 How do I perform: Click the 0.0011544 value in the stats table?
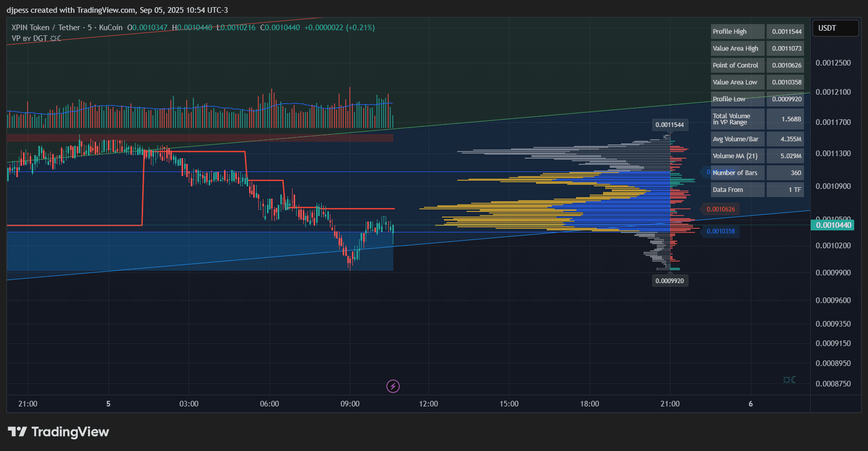785,31
